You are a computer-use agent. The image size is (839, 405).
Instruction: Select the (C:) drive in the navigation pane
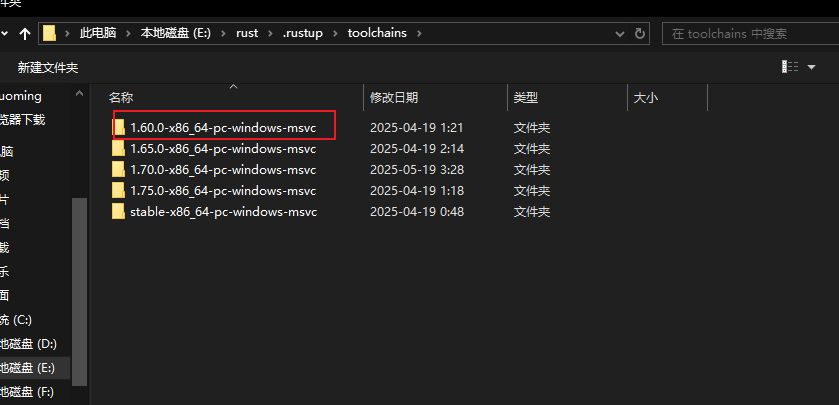[x=16, y=320]
